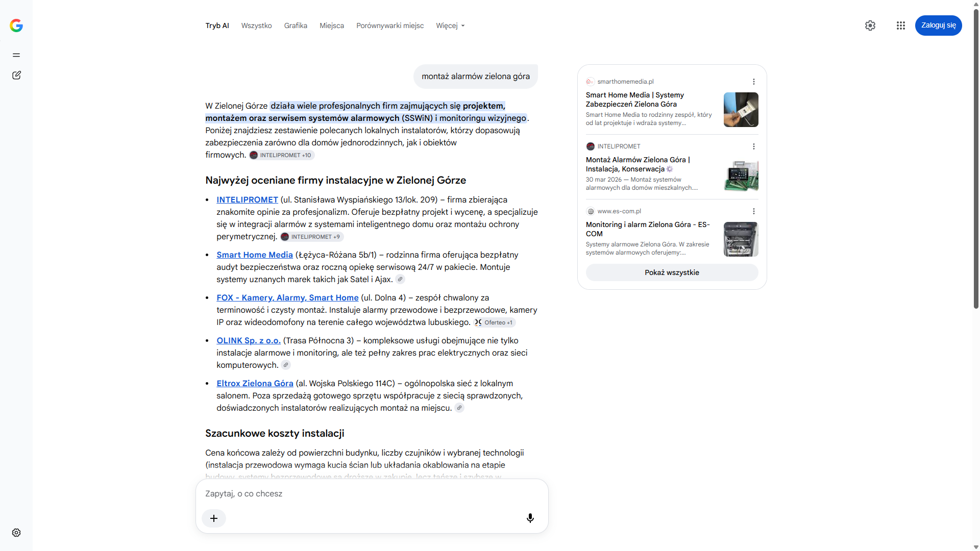Open the INTELIPROMET +10 source chip
The height and width of the screenshot is (551, 980).
coord(281,155)
